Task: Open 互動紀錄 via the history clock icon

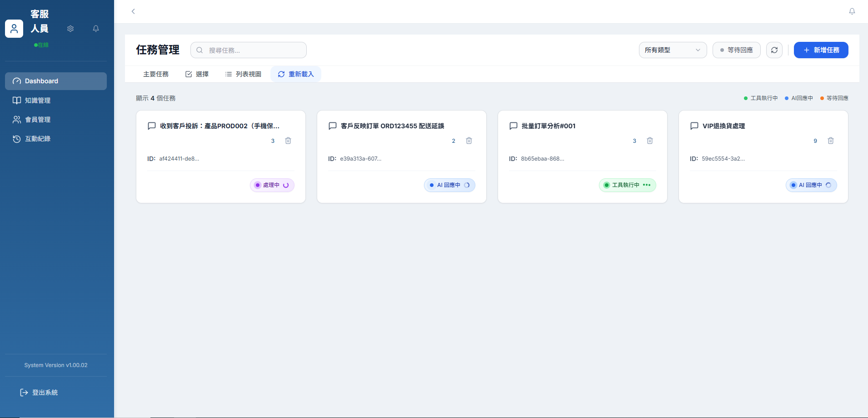Action: coord(17,139)
